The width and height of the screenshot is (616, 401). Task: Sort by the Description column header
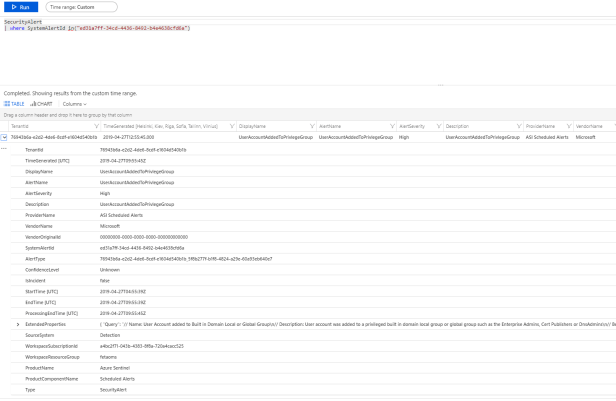click(457, 126)
